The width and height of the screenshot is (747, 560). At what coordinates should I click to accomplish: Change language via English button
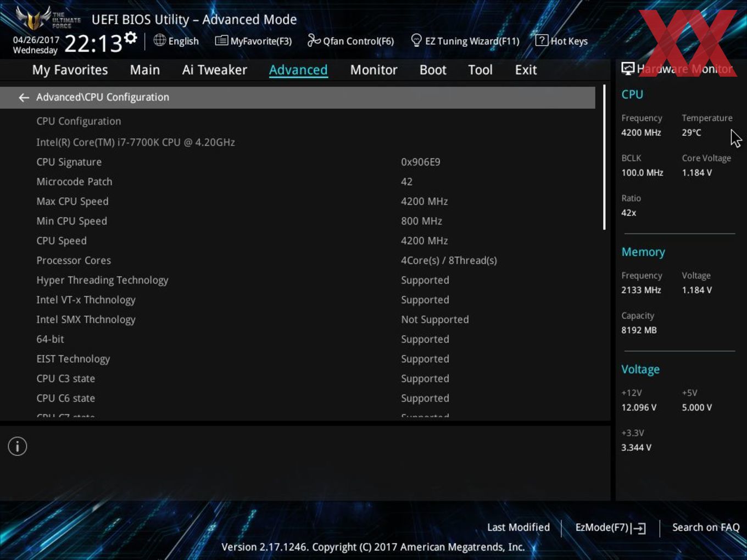tap(176, 41)
